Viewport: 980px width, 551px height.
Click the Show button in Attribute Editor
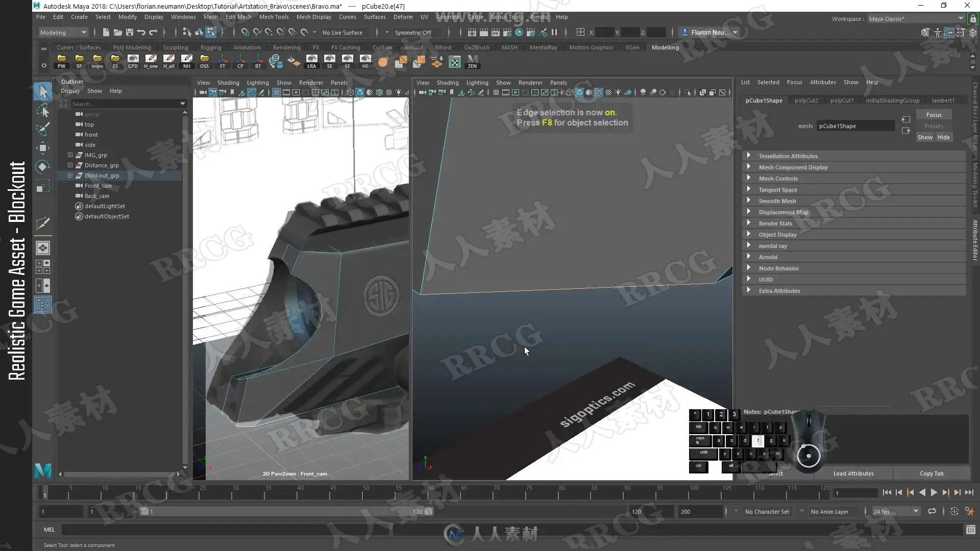(x=925, y=137)
